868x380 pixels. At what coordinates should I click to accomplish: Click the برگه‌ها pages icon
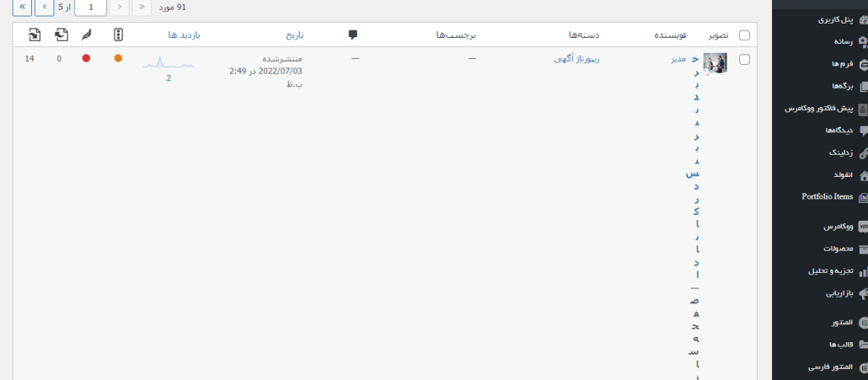(x=863, y=86)
